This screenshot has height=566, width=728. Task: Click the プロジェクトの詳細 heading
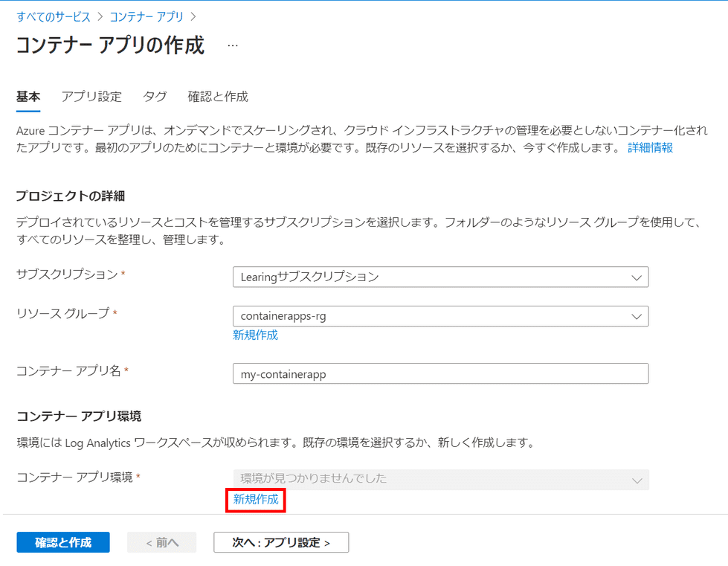pos(71,196)
